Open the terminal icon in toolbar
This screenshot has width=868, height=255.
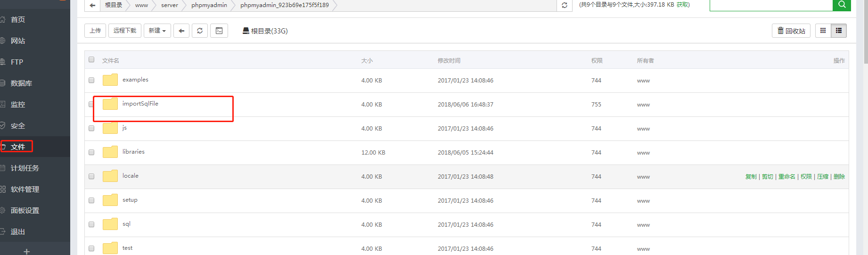[219, 31]
